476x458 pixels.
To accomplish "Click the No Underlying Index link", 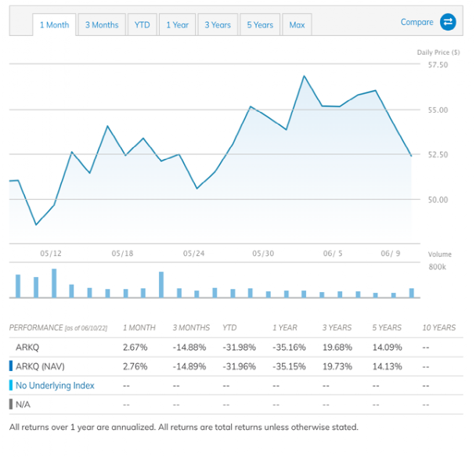I will [x=55, y=385].
